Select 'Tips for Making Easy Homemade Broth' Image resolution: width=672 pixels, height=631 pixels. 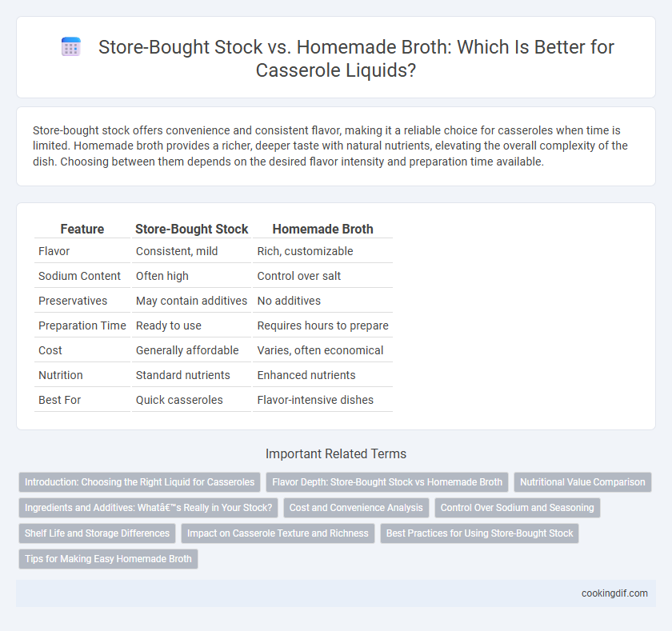tap(108, 559)
